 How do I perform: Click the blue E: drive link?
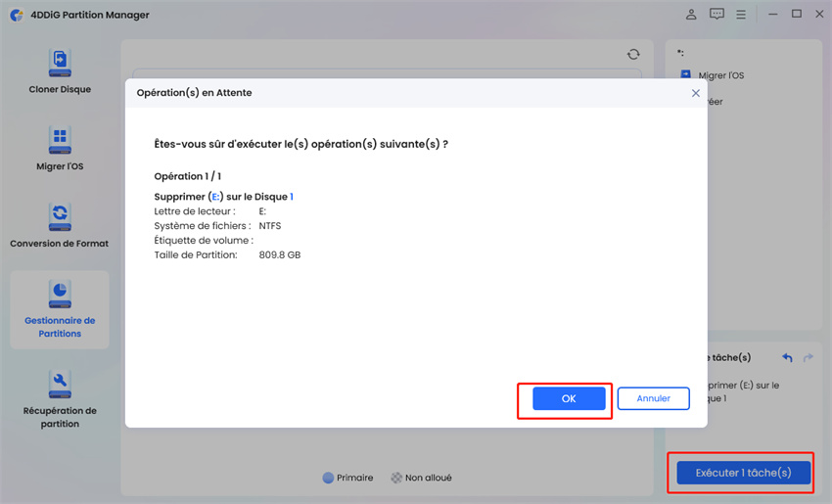(x=215, y=197)
